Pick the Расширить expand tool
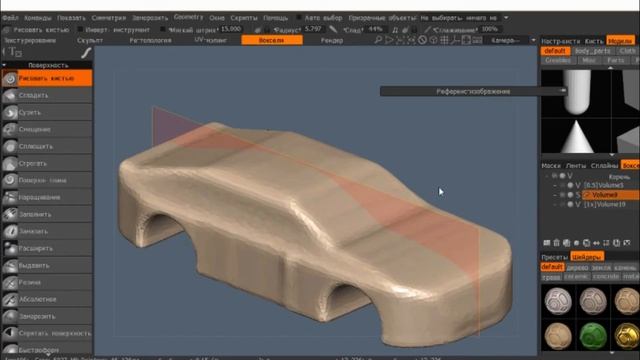The image size is (640, 360). [47, 248]
